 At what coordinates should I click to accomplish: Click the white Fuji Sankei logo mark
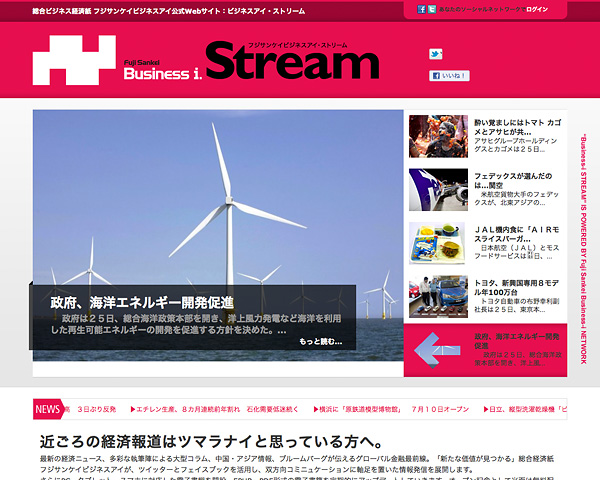click(x=74, y=60)
